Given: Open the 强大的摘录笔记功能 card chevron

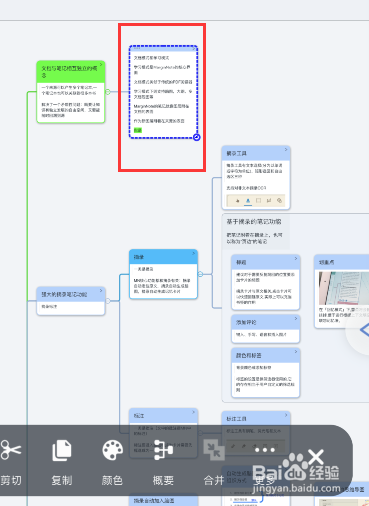Looking at the screenshot, I should [101, 291].
